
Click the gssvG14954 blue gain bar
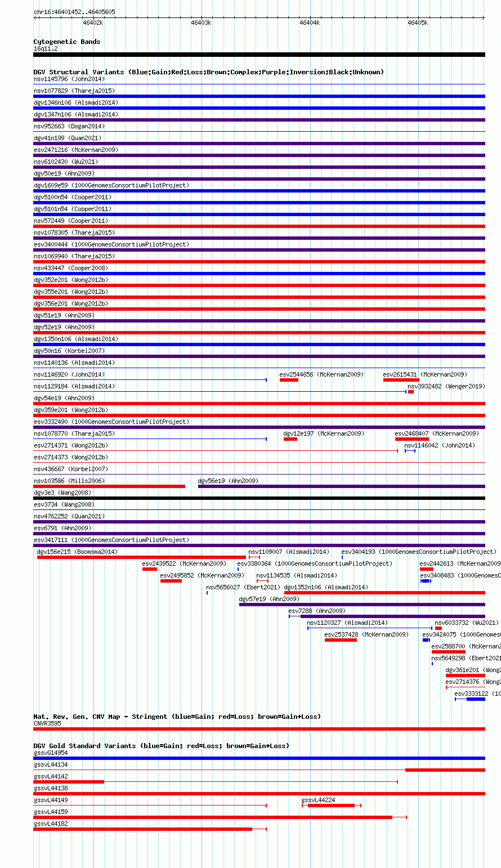[x=260, y=758]
